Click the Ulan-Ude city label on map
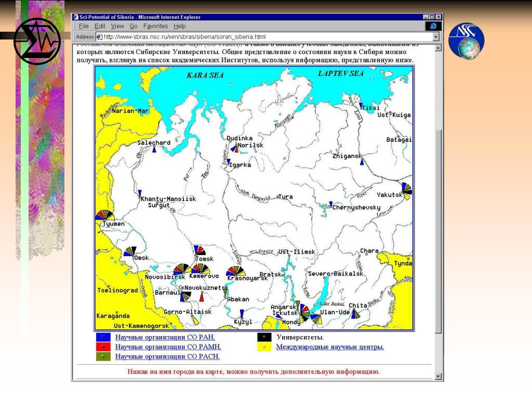Viewport: 532px width, 399px height. (335, 312)
